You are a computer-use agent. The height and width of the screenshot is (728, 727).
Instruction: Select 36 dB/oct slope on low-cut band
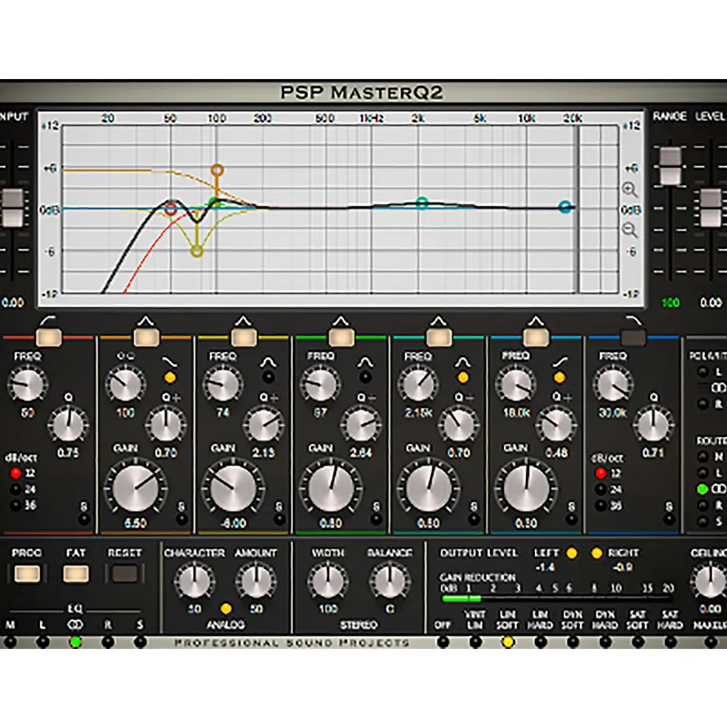16,505
